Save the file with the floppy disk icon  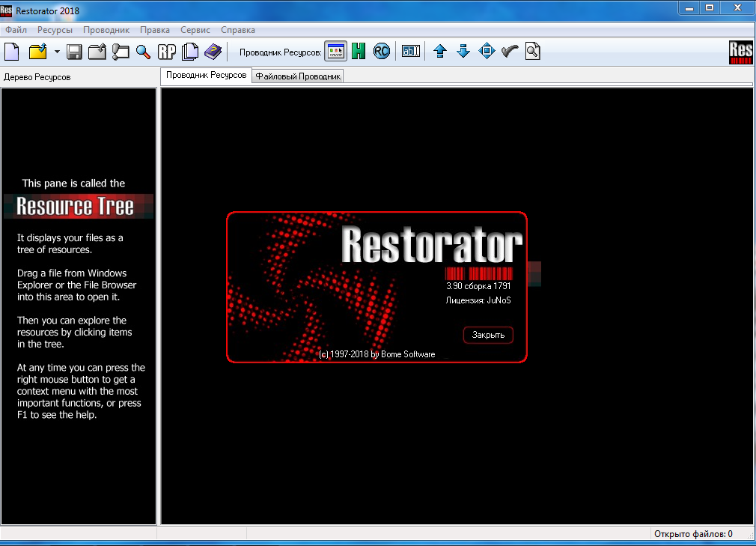pos(74,51)
